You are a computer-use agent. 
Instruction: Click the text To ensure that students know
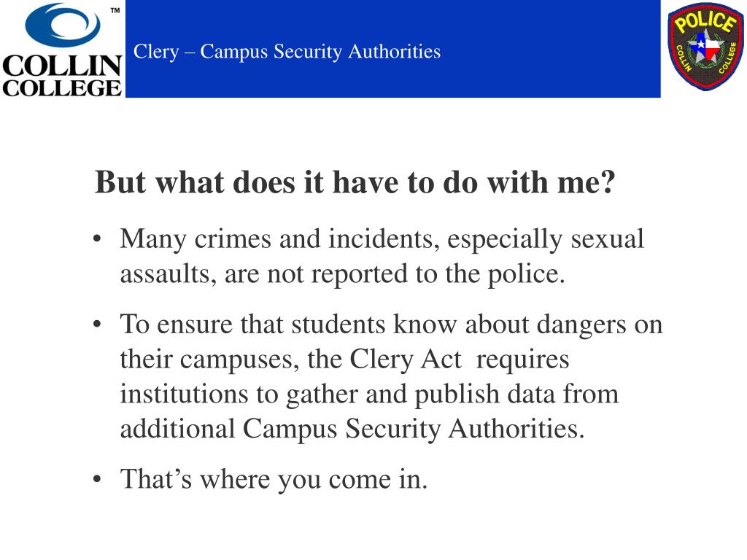coord(252,324)
